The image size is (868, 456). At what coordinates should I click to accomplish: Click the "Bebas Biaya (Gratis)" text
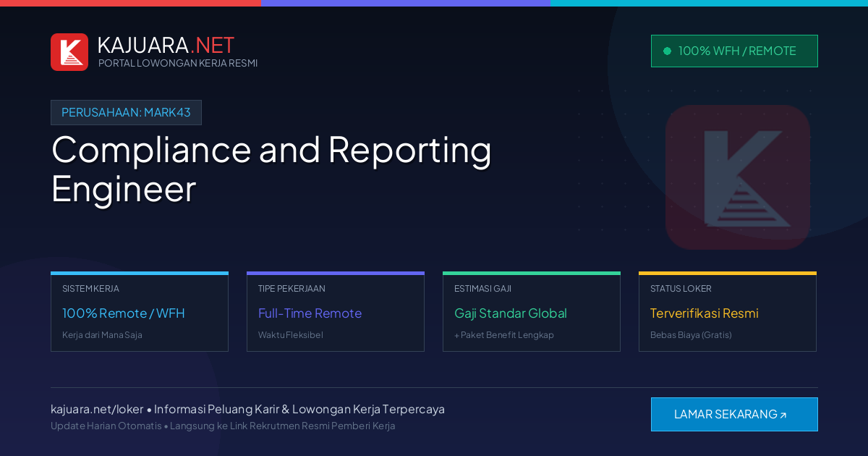coord(691,335)
